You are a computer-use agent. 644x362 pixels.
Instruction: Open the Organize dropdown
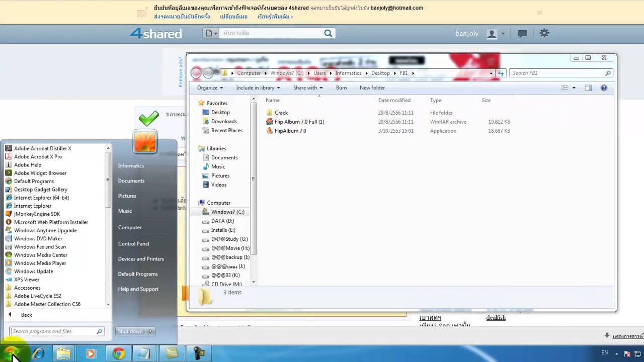[x=210, y=87]
